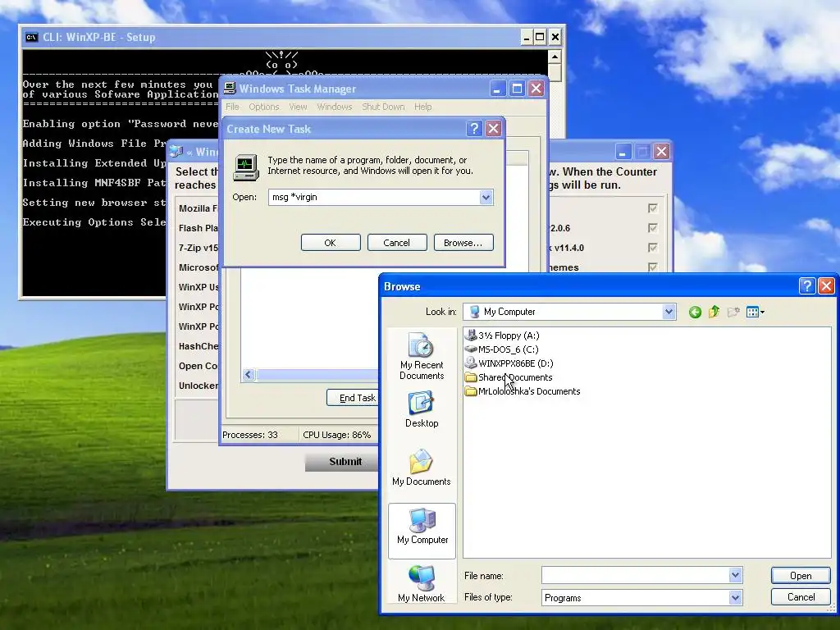The width and height of the screenshot is (840, 630).
Task: Open My Network in the places bar
Action: pos(422,584)
